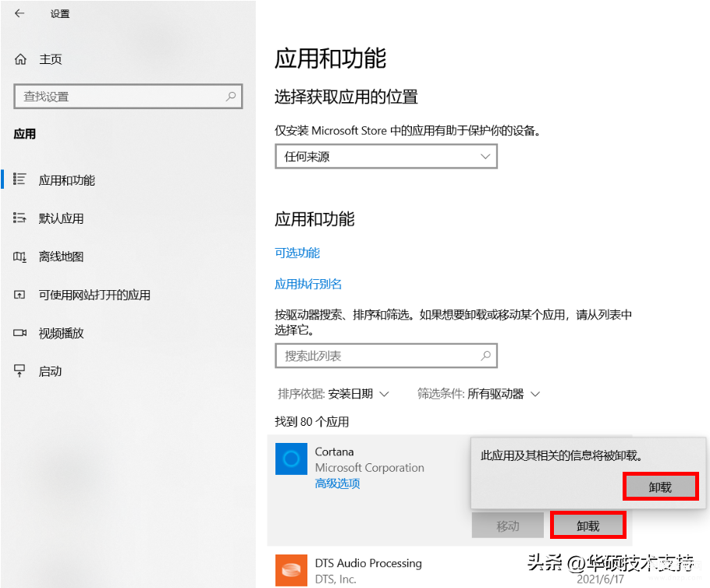Focus the 查找设置 search field
This screenshot has width=710, height=588.
pos(128,96)
